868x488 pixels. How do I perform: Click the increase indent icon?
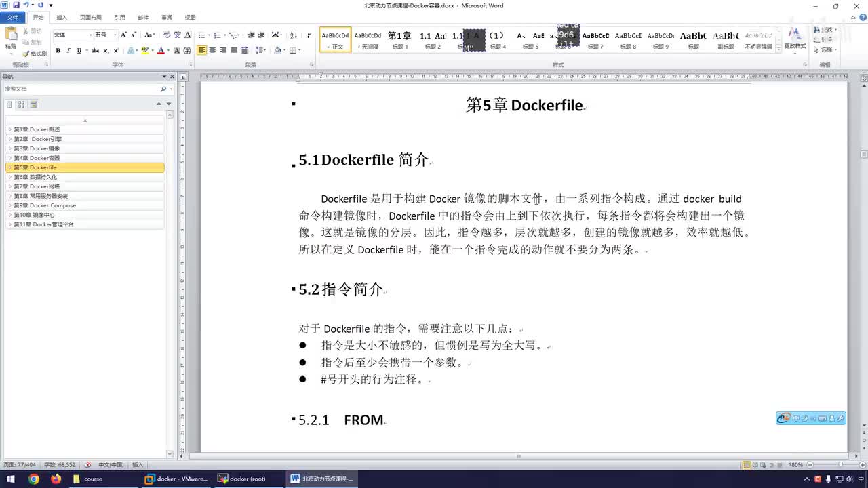tap(261, 35)
